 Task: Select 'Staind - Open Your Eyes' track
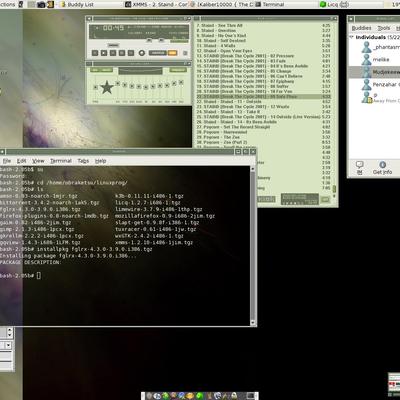point(263,51)
